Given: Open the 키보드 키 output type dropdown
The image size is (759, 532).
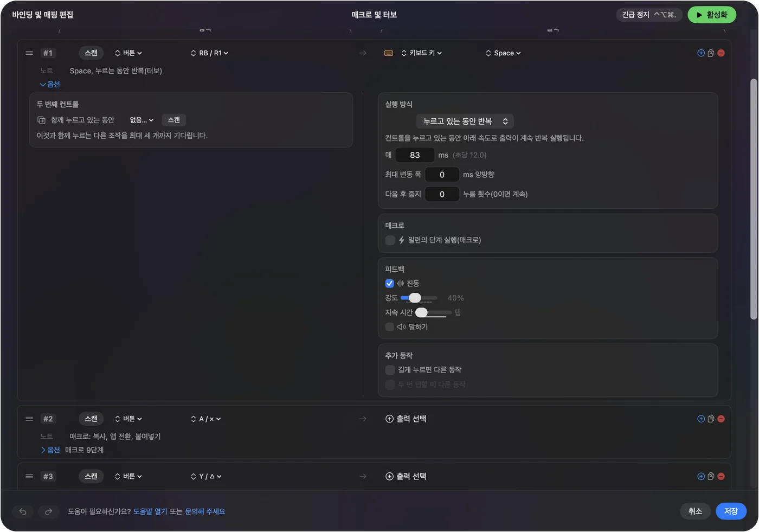Looking at the screenshot, I should pyautogui.click(x=422, y=53).
